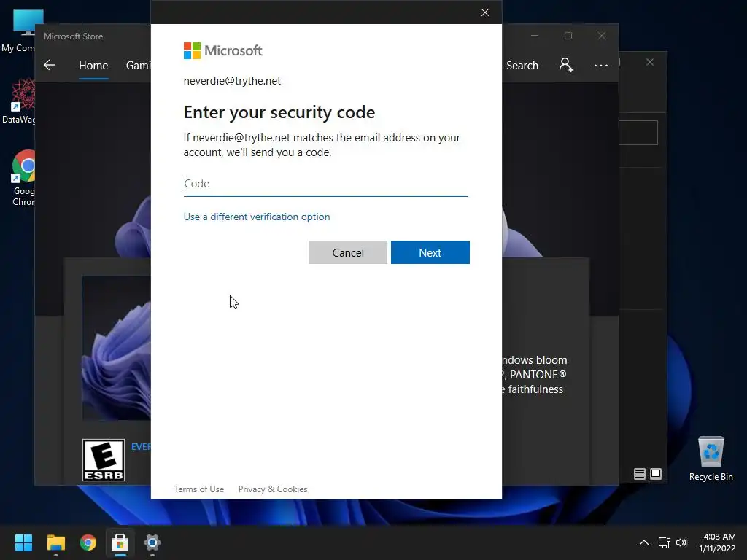The height and width of the screenshot is (560, 747).
Task: Cancel the security code dialog
Action: coord(348,252)
